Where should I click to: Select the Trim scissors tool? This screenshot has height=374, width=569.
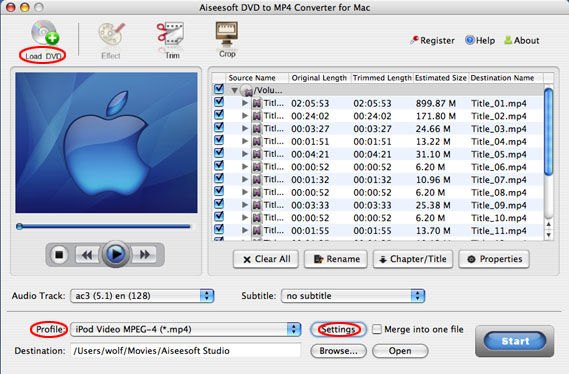tap(171, 41)
